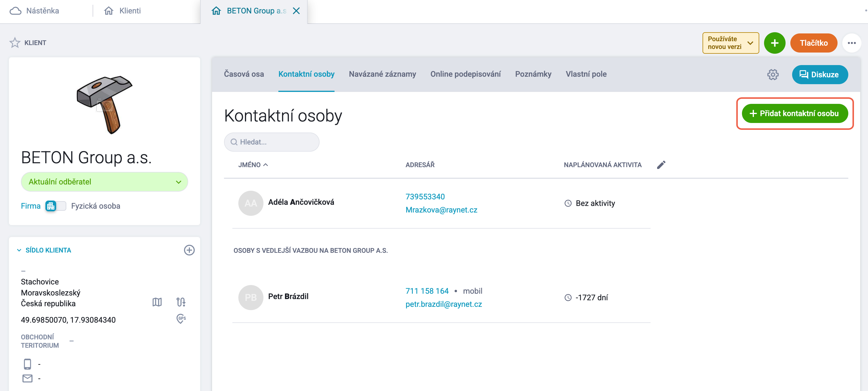The width and height of the screenshot is (868, 391).
Task: Click the hammer client logo image
Action: (x=105, y=105)
